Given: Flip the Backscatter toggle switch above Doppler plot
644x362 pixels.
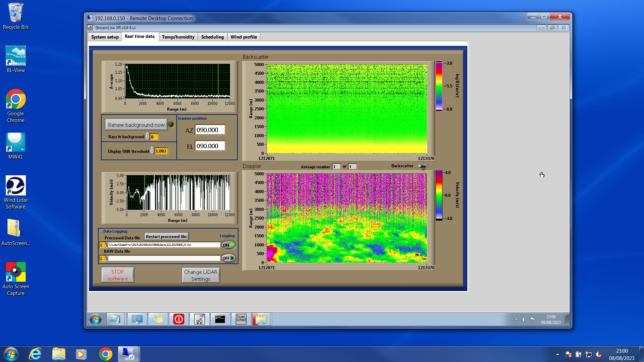Looking at the screenshot, I should point(422,166).
